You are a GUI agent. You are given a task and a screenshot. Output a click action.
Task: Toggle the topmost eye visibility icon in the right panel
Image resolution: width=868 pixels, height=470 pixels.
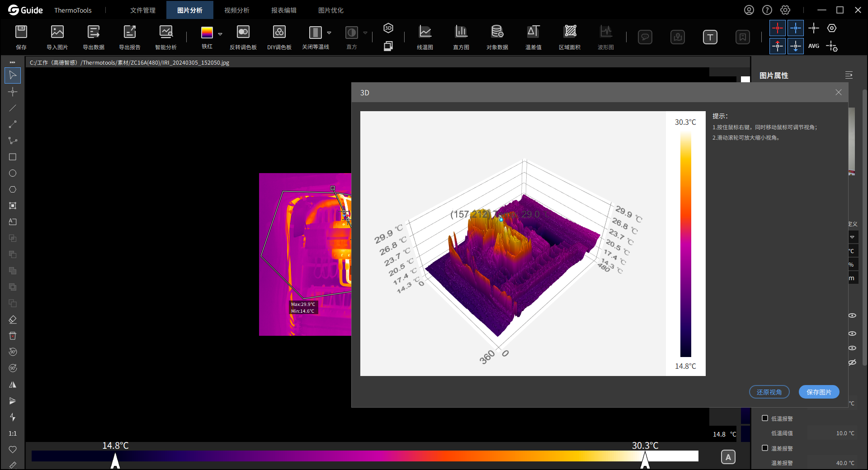point(852,315)
